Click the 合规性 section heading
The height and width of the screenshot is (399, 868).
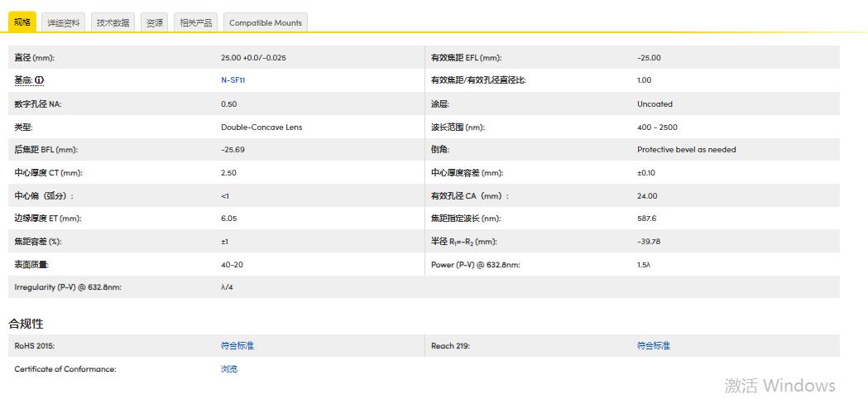(x=26, y=324)
